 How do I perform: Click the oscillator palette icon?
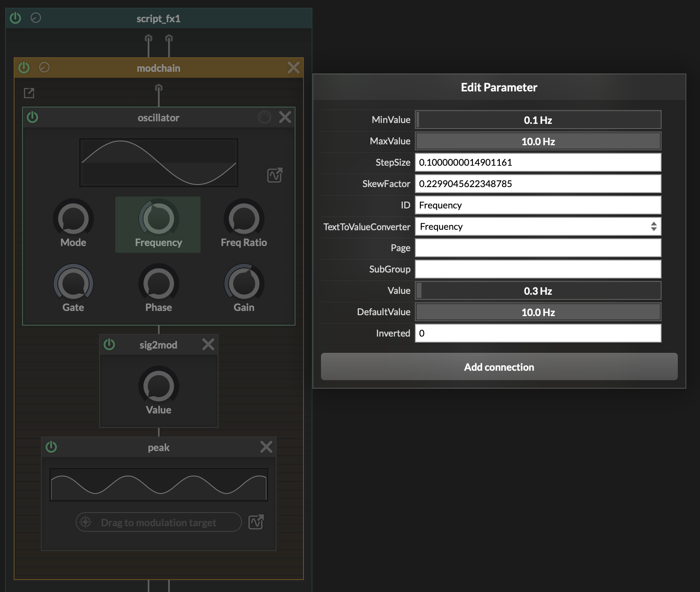click(x=265, y=117)
